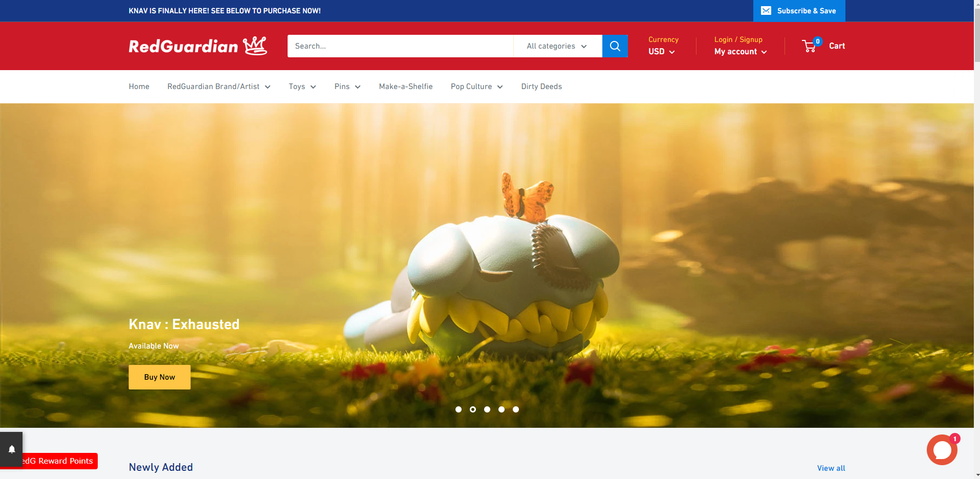Jump to fourth carousel slide dot
The image size is (980, 479).
(502, 409)
